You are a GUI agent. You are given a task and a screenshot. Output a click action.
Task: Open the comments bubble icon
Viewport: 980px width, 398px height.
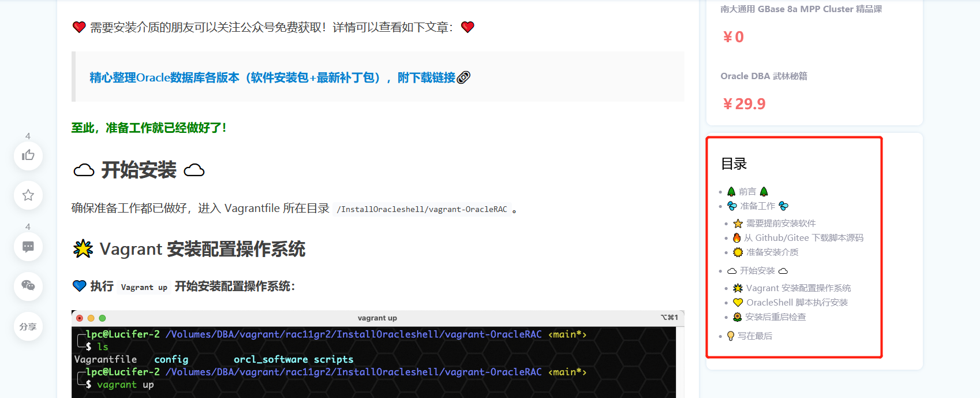click(28, 247)
